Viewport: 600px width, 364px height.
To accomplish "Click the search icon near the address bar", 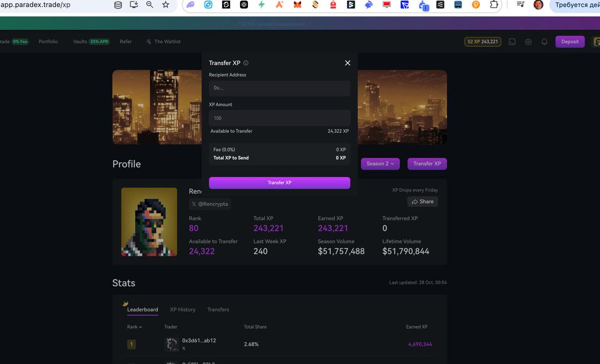I will [149, 5].
